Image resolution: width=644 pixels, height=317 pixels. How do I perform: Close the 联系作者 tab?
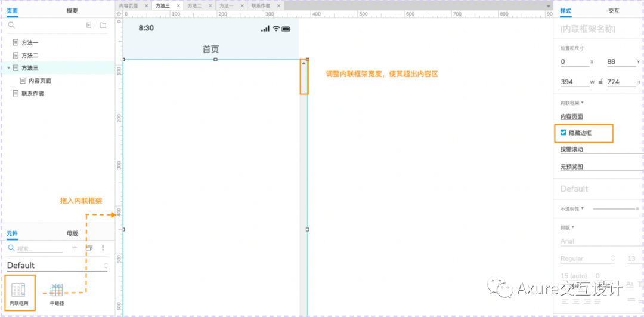(x=279, y=6)
